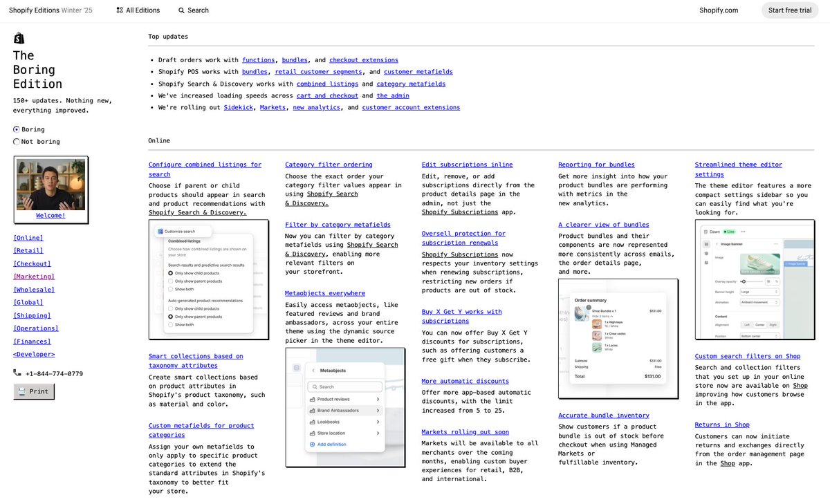Open the 'customer metafields' link
The height and width of the screenshot is (504, 830).
pos(418,72)
